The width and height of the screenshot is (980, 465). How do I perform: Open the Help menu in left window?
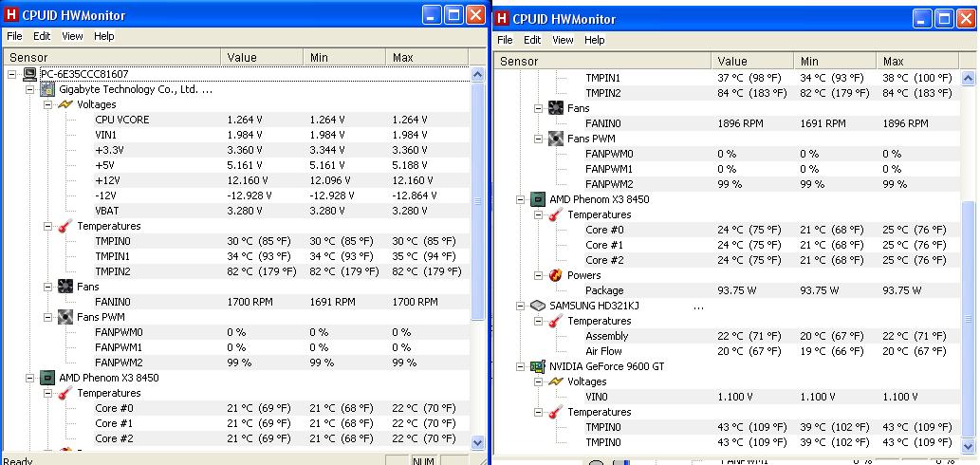(x=104, y=36)
